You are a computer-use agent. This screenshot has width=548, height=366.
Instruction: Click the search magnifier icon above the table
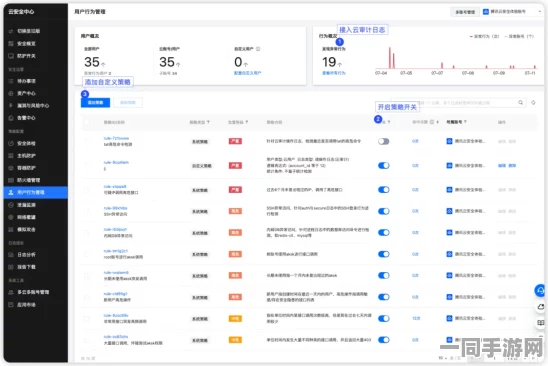(x=520, y=102)
